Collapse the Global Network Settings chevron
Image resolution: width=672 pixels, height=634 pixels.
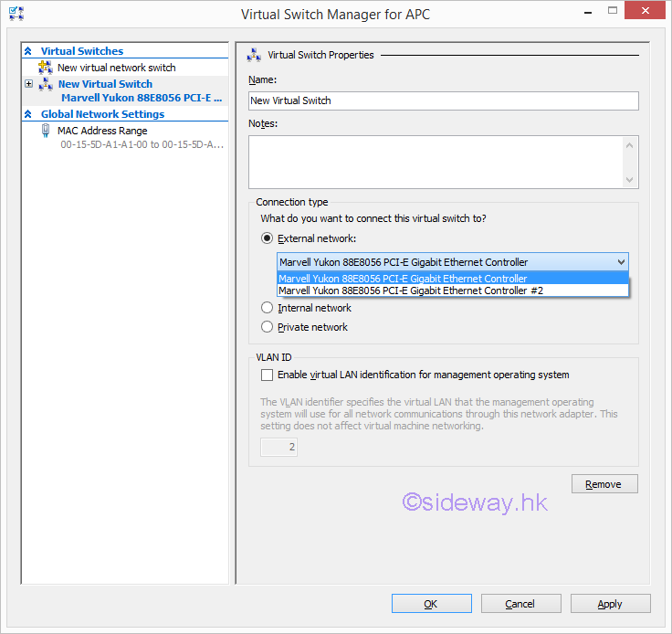28,115
